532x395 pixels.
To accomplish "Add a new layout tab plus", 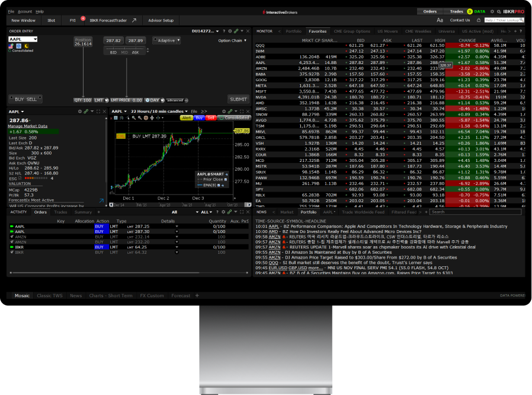I will (x=197, y=295).
